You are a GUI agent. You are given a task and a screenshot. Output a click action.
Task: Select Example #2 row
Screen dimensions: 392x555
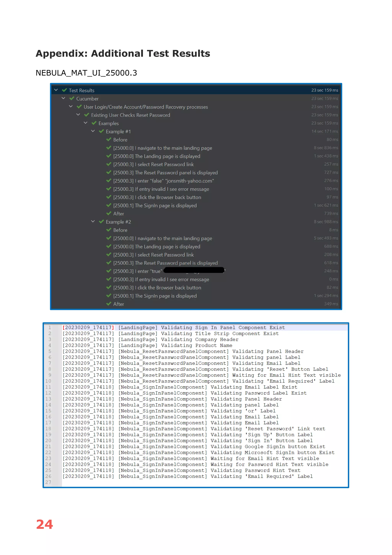pyautogui.click(x=196, y=222)
